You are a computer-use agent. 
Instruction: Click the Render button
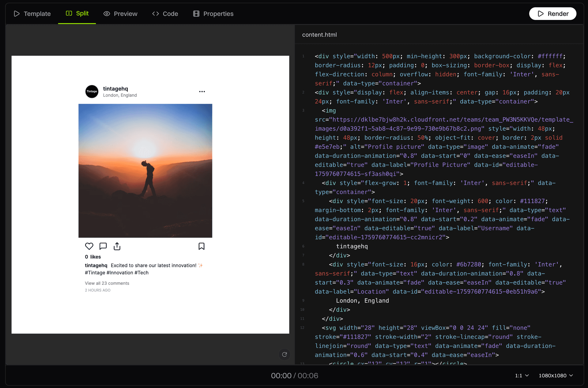click(552, 13)
